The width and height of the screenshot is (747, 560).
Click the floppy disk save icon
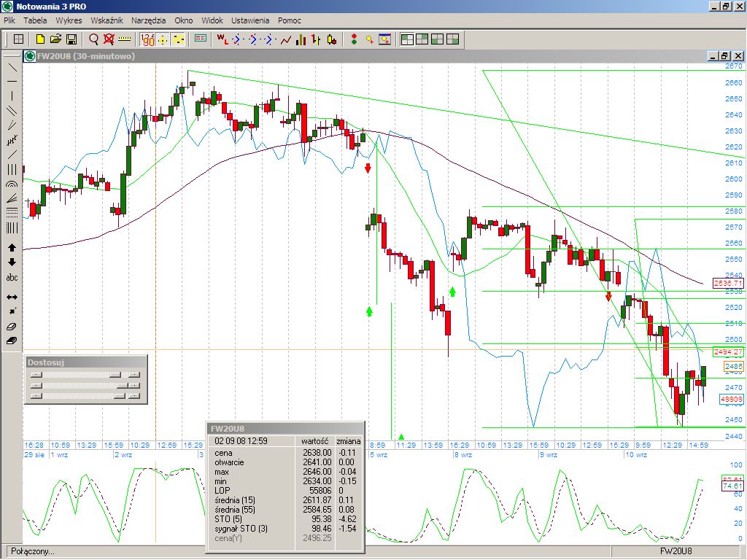pyautogui.click(x=71, y=39)
